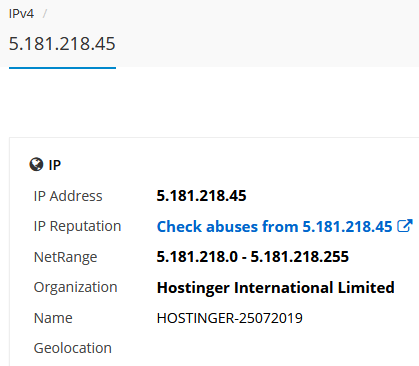Click the IP Reputation label
Viewport: 419px width, 366px height.
click(x=77, y=226)
